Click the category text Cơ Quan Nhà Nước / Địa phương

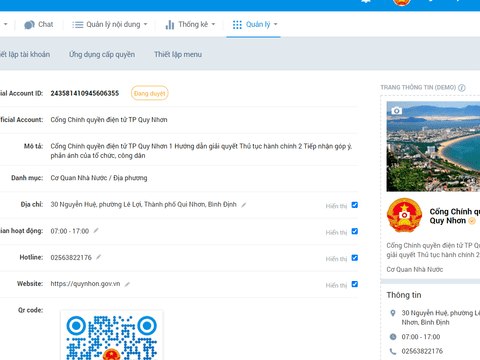coord(99,178)
